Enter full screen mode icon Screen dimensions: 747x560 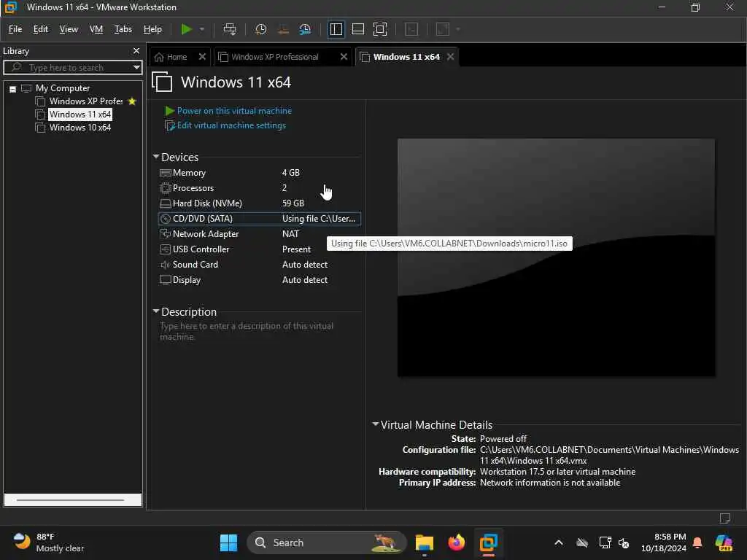point(379,29)
